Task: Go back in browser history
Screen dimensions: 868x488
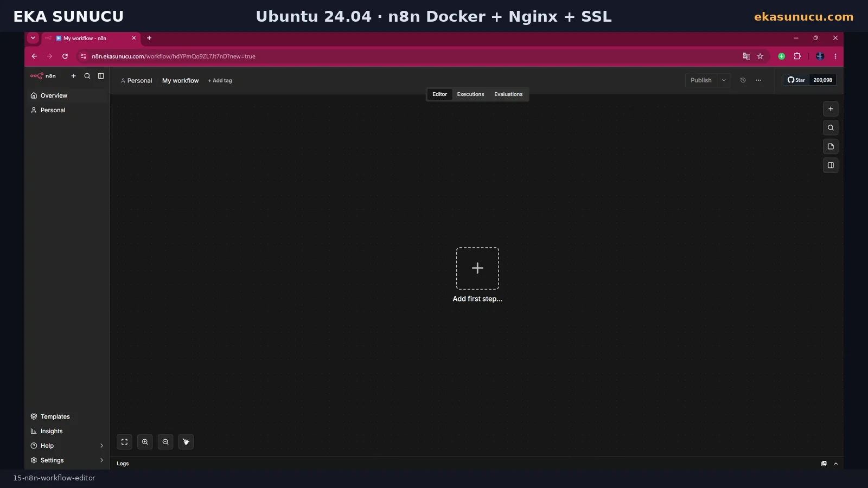Action: [34, 56]
